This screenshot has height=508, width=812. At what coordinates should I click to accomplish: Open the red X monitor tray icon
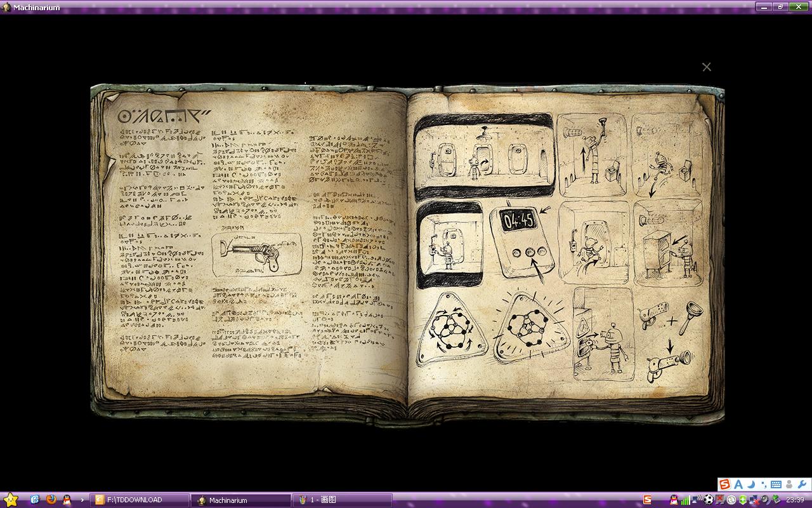720,500
